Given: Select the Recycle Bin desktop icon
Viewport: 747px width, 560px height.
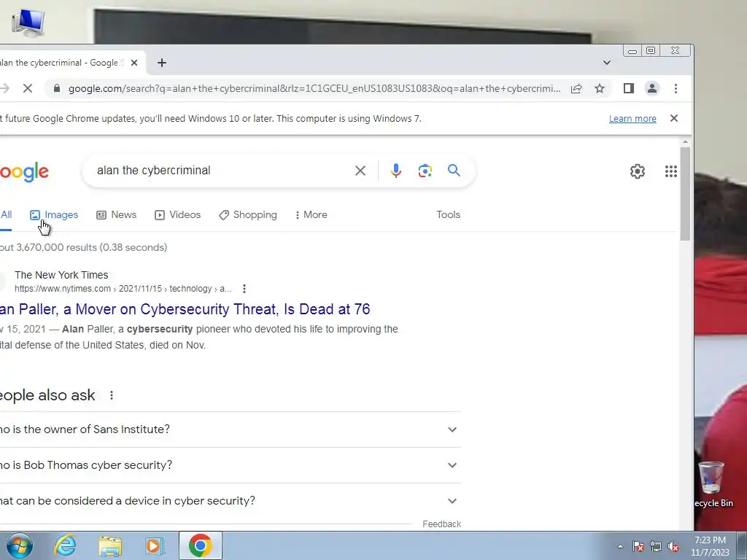Looking at the screenshot, I should (712, 485).
